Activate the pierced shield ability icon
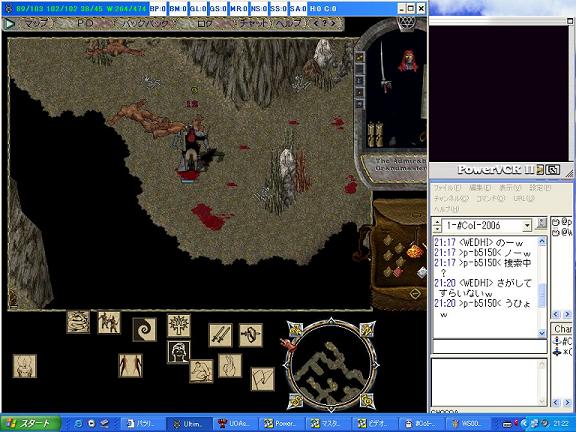Viewport: 576px width, 432px height. 251,335
